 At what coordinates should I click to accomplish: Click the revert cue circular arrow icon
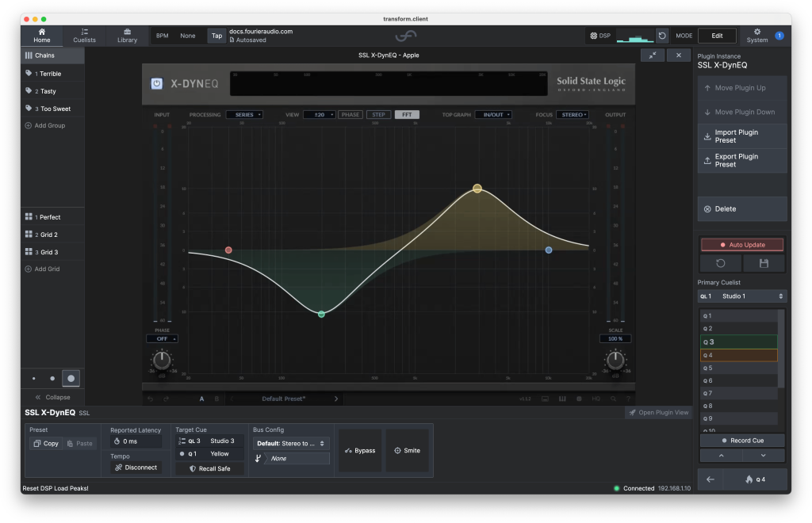coord(721,263)
